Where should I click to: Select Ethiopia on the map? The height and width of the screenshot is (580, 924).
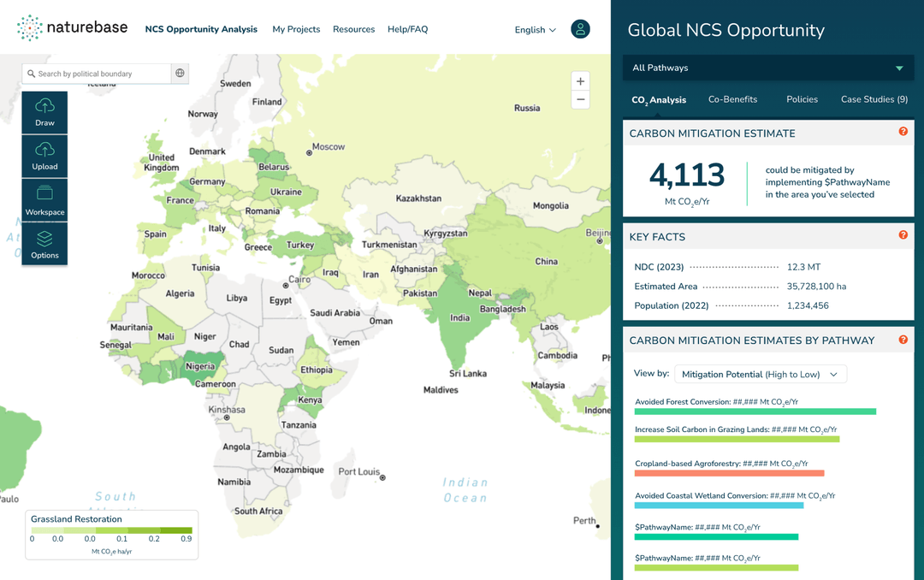coord(317,370)
